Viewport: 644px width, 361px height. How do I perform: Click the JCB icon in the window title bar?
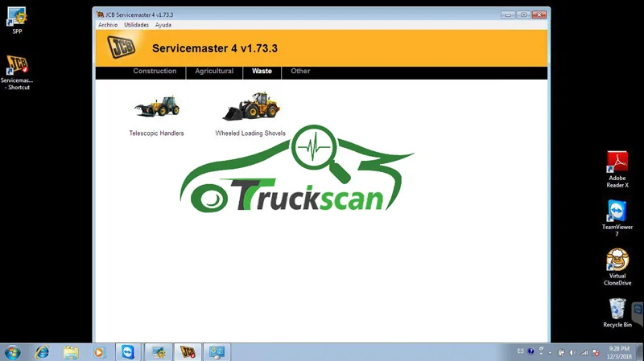pos(100,14)
